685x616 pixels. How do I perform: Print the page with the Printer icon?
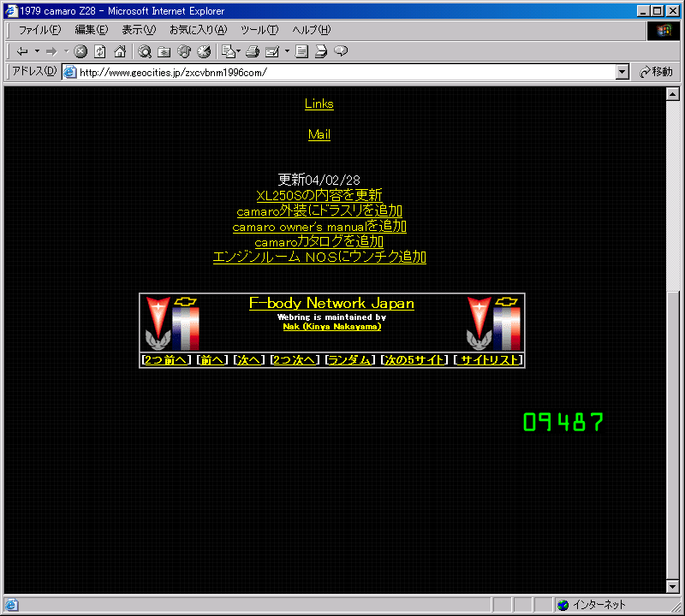pos(253,51)
